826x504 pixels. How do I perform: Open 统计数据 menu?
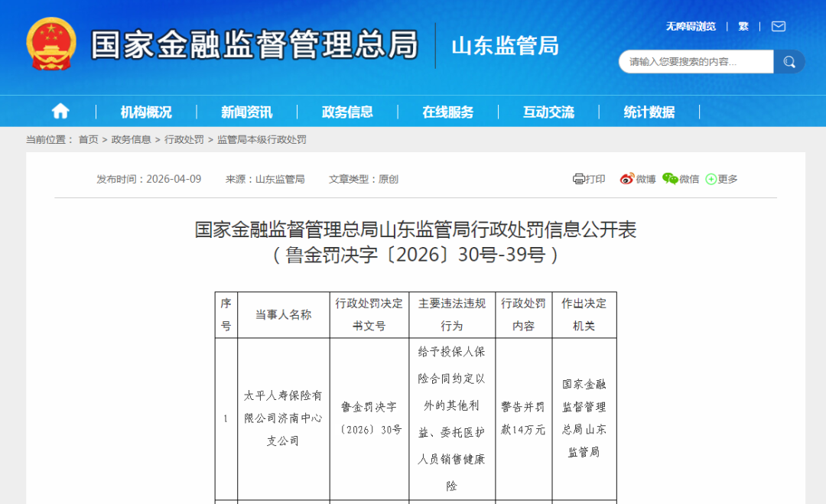649,112
